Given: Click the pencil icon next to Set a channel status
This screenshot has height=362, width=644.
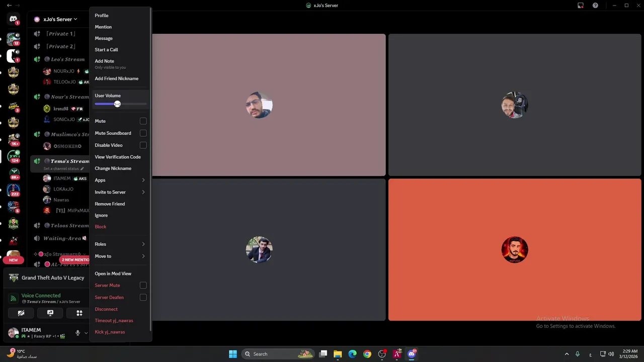Looking at the screenshot, I should pos(82,169).
